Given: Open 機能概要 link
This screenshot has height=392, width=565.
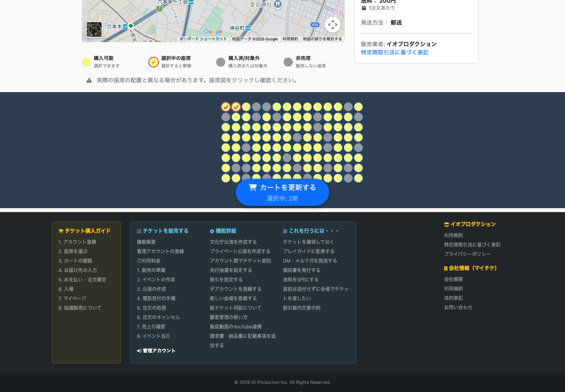Looking at the screenshot, I should (146, 242).
